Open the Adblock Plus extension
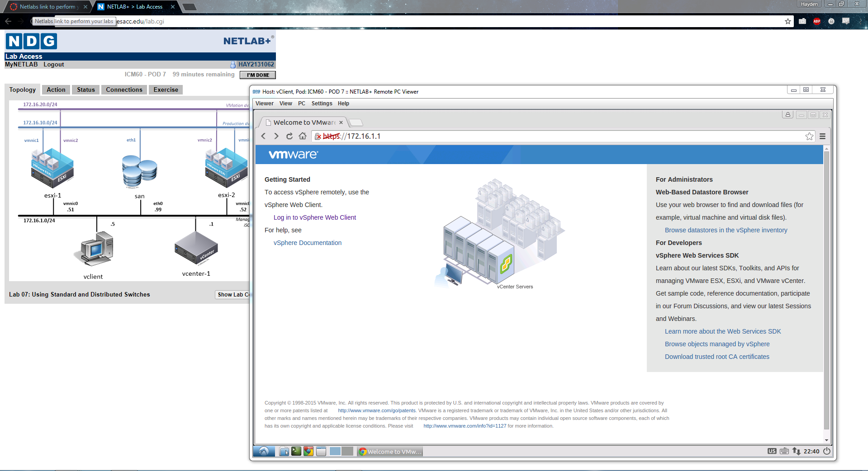The height and width of the screenshot is (471, 868). pos(817,21)
